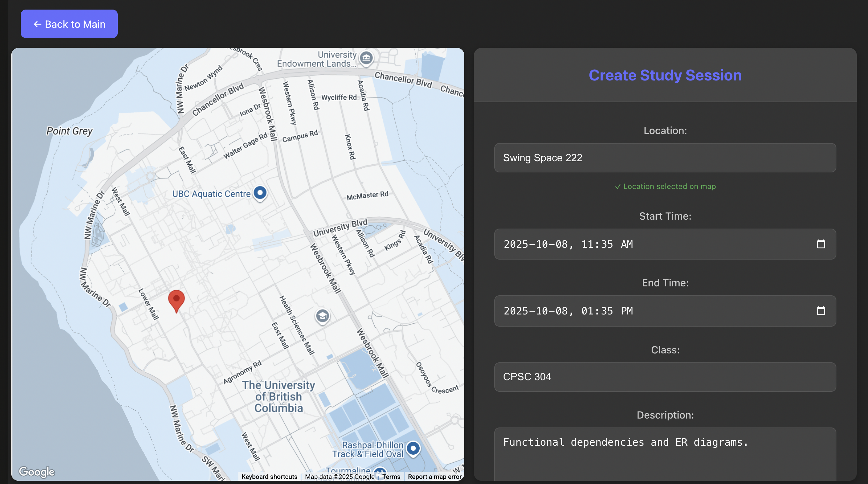Click the Google logo on the map
Screen dimensions: 868x484
[x=36, y=472]
